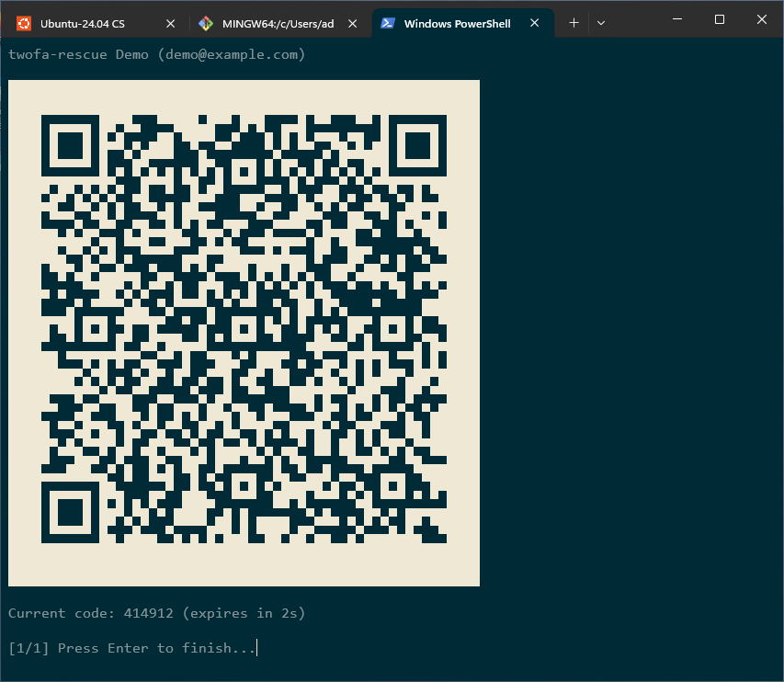Image resolution: width=784 pixels, height=682 pixels.
Task: Open a new terminal tab
Action: click(574, 23)
